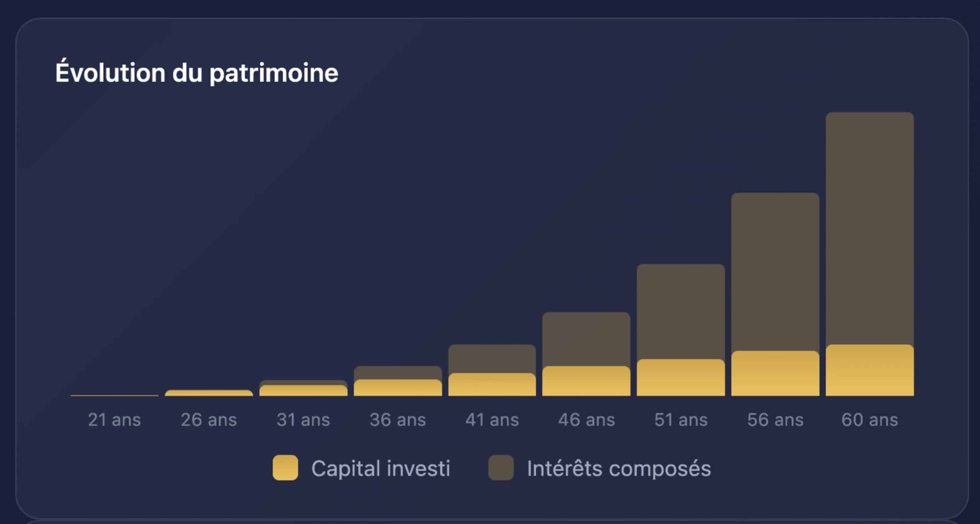Click the invested capital bar at 56 ans
980x524 pixels.
pyautogui.click(x=775, y=373)
